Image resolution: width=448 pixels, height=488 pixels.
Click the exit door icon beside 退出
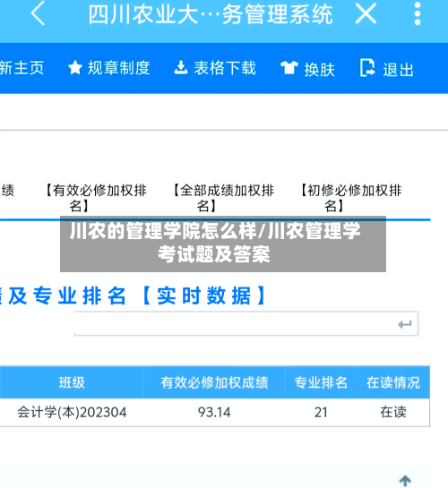(x=367, y=67)
